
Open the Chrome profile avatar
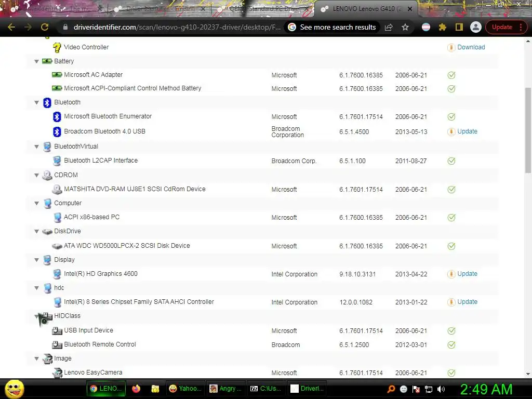476,27
